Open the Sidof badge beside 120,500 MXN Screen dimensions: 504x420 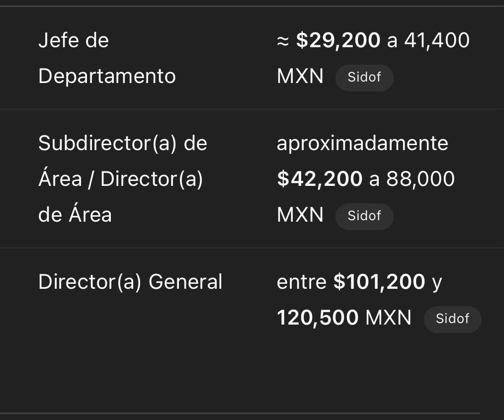point(452,319)
